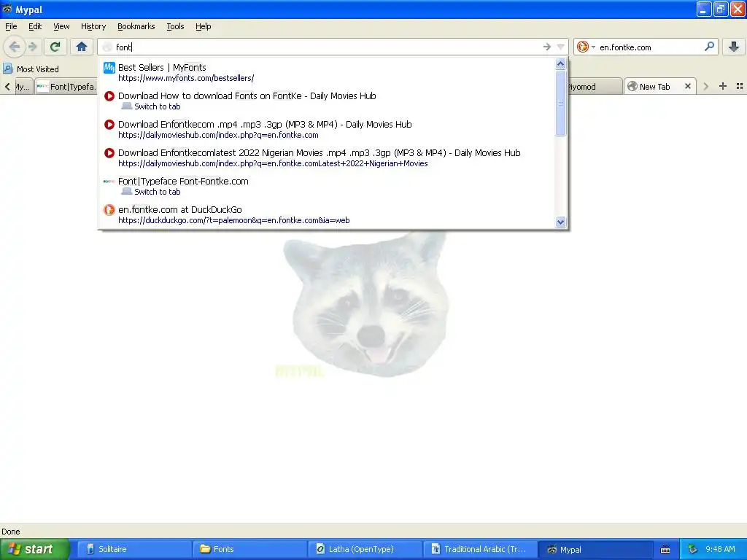Open the Most Visited bookmark folder
This screenshot has height=560, width=747.
[x=38, y=69]
